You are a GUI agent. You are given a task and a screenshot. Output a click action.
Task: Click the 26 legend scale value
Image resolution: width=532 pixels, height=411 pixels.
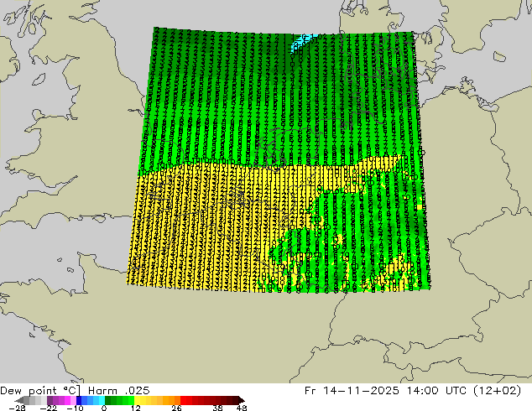[x=176, y=408]
